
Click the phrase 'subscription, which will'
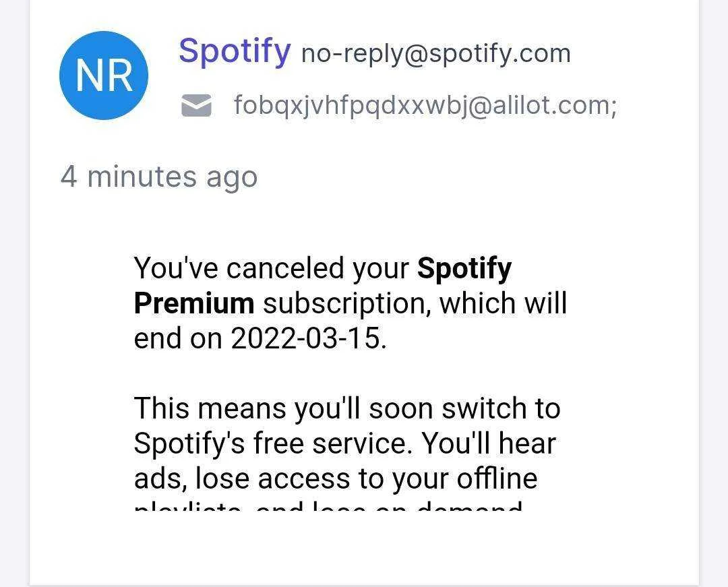pyautogui.click(x=415, y=303)
